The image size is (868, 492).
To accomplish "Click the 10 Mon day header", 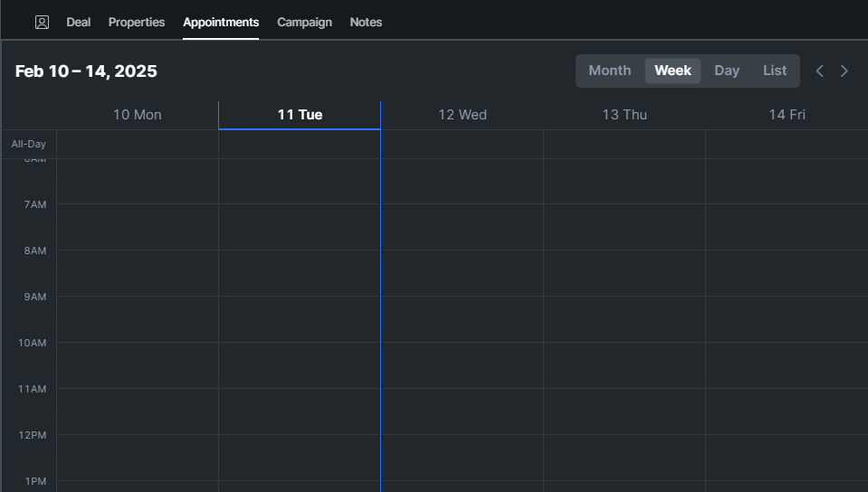I will 138,115.
